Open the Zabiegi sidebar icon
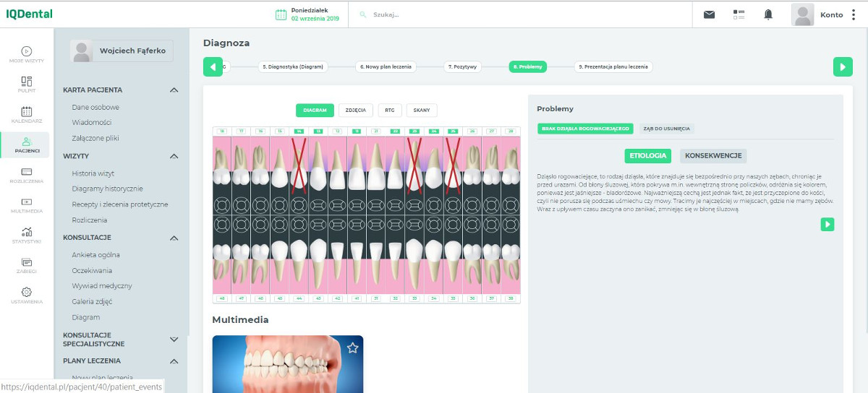The image size is (868, 393). coord(26,266)
